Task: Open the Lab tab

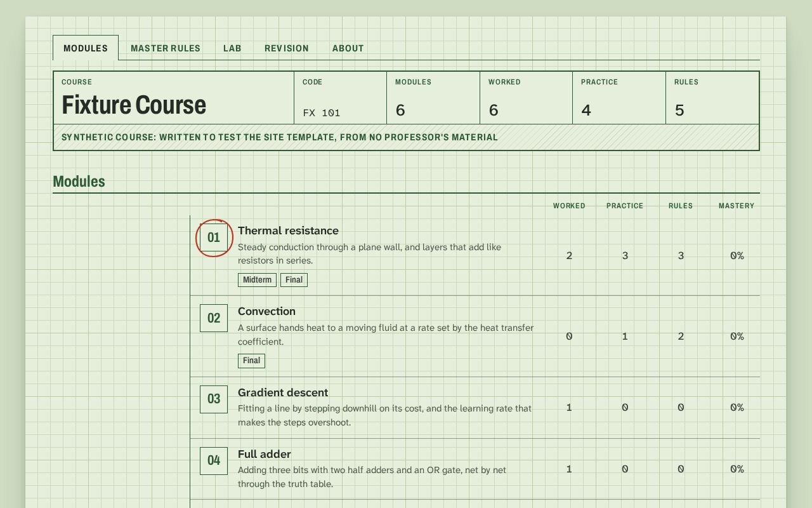Action: [232, 48]
